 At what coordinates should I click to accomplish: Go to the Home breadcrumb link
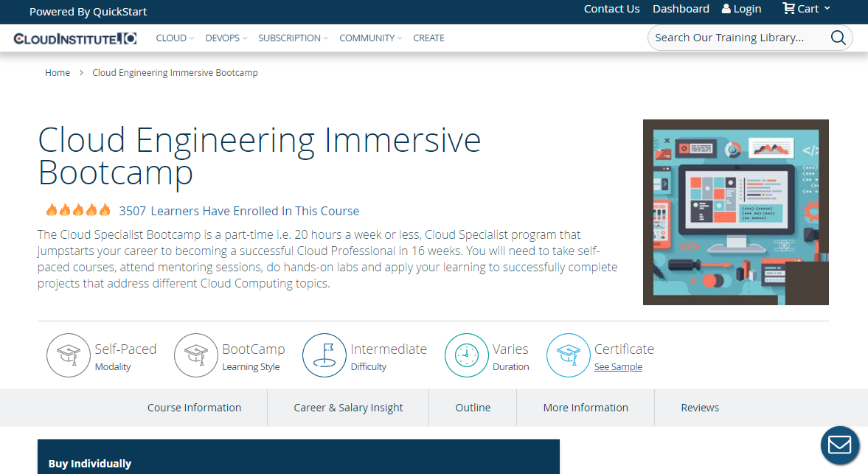pos(58,73)
